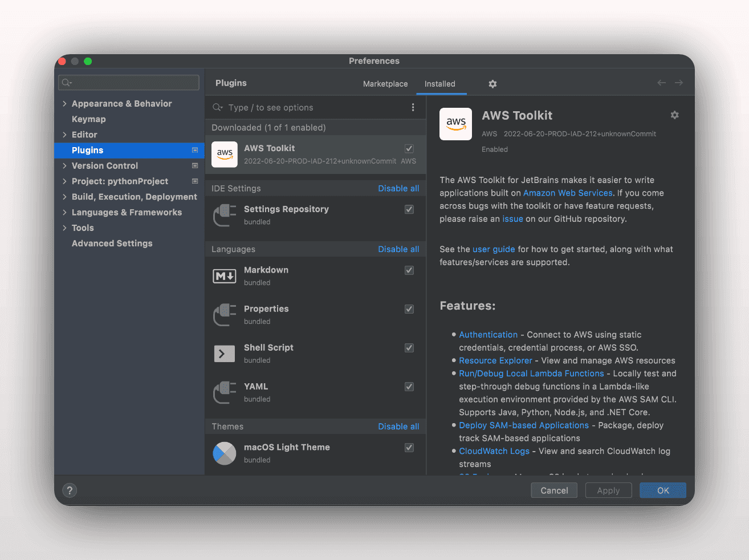749x560 pixels.
Task: Expand the Version Control tree node
Action: point(64,166)
